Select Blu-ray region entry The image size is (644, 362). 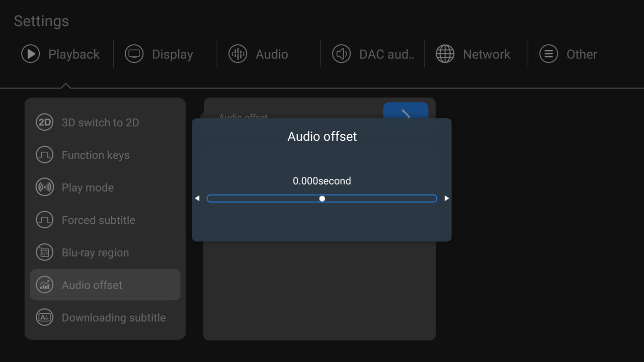(105, 252)
